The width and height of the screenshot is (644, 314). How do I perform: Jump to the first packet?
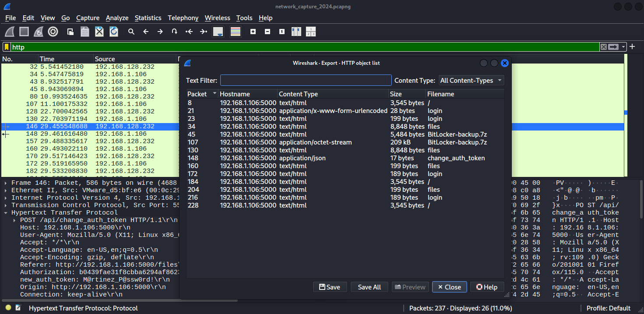click(x=189, y=32)
